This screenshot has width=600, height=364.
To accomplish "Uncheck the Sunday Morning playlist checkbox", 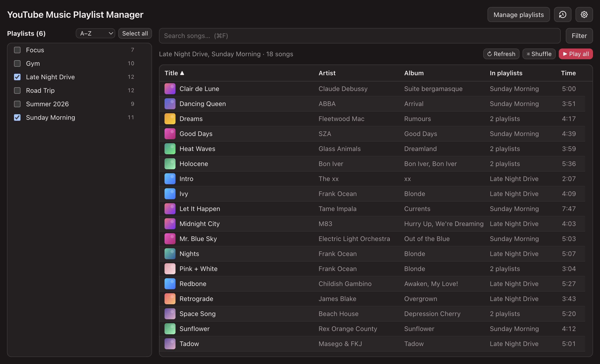I will click(17, 117).
